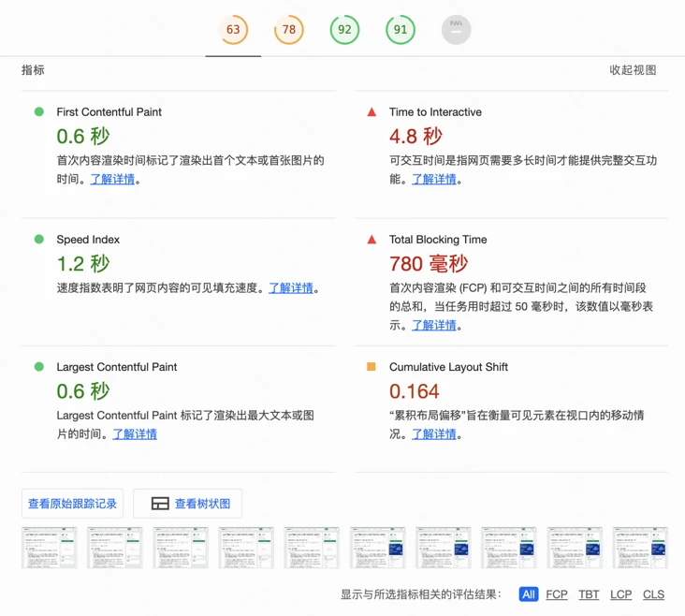This screenshot has height=616, width=685.
Task: Select the TBT filter option
Action: click(x=589, y=594)
